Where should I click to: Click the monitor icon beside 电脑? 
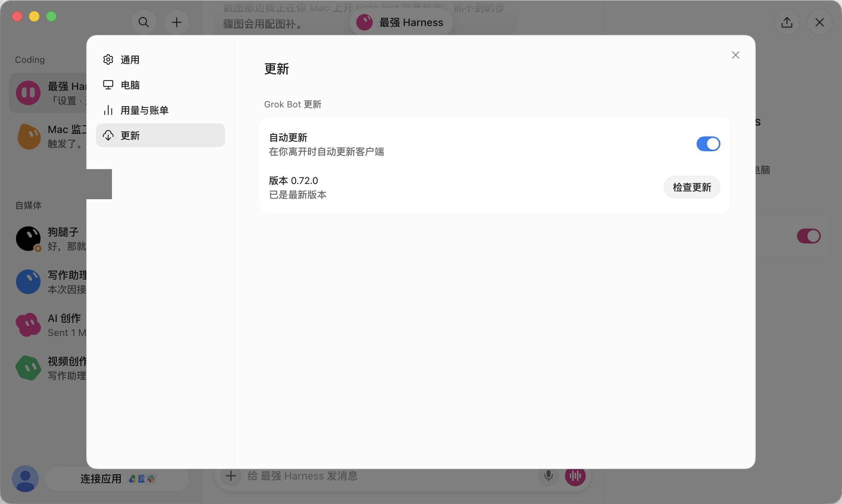[108, 85]
